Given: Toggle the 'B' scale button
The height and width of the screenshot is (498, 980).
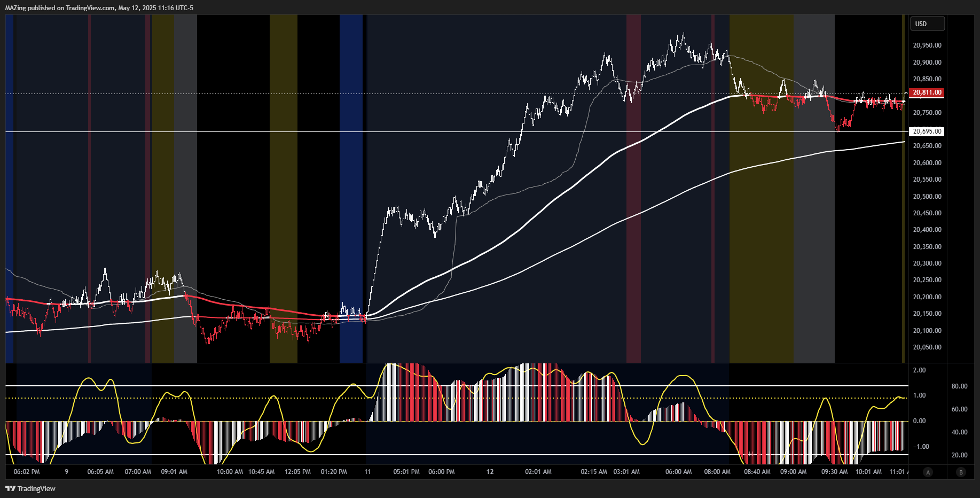Looking at the screenshot, I should [961, 472].
